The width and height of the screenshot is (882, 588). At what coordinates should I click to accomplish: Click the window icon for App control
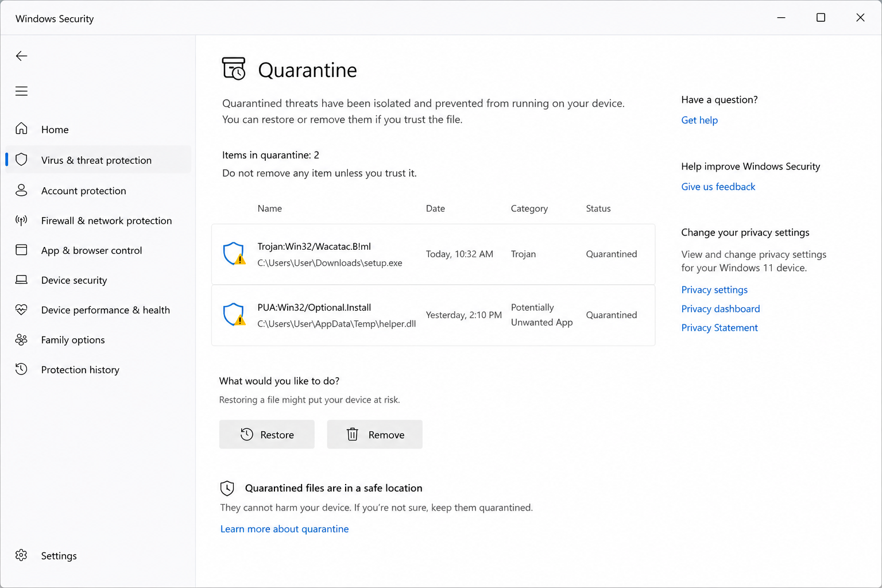(x=21, y=250)
